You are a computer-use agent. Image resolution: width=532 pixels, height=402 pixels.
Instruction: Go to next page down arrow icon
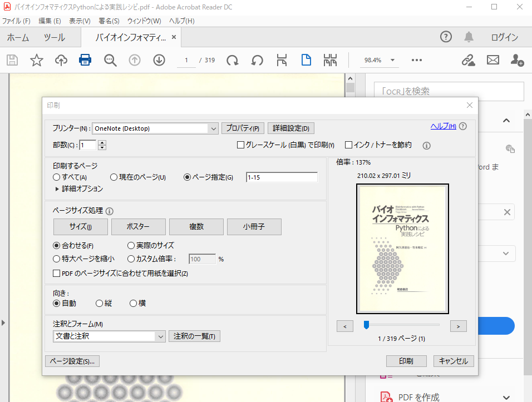click(x=159, y=61)
